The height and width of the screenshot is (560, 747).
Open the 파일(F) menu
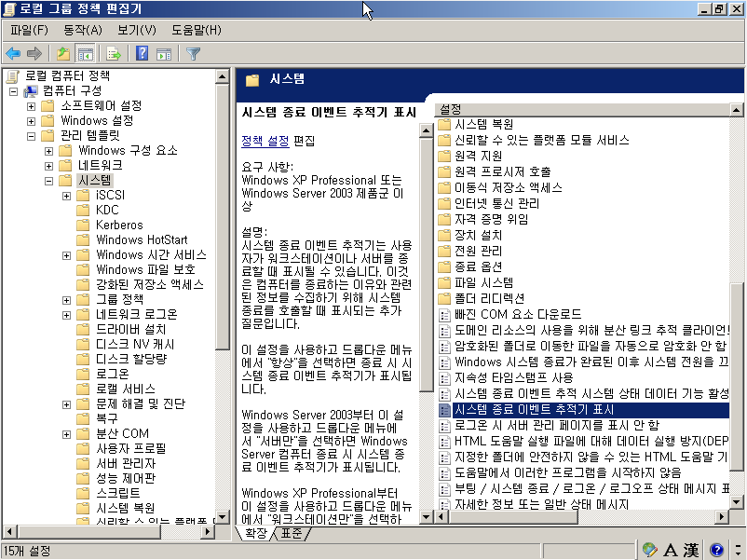tap(29, 30)
